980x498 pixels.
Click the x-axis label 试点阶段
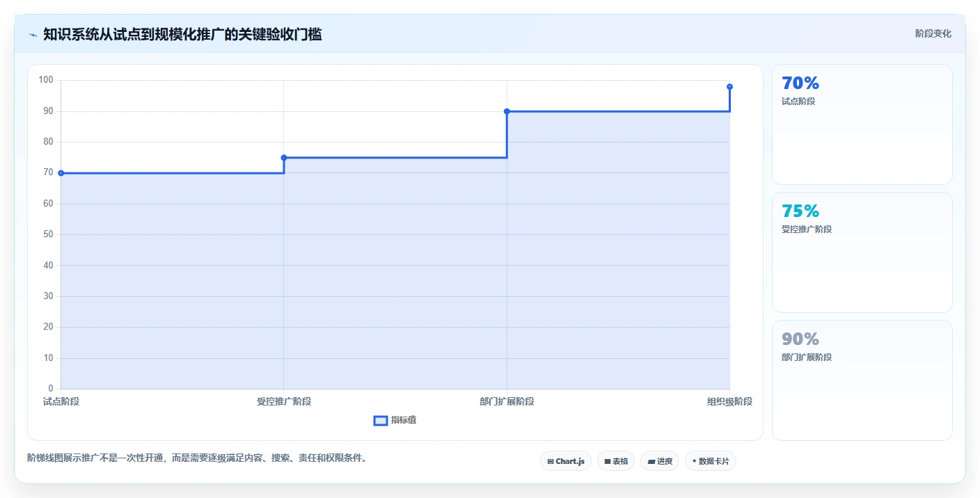(61, 401)
